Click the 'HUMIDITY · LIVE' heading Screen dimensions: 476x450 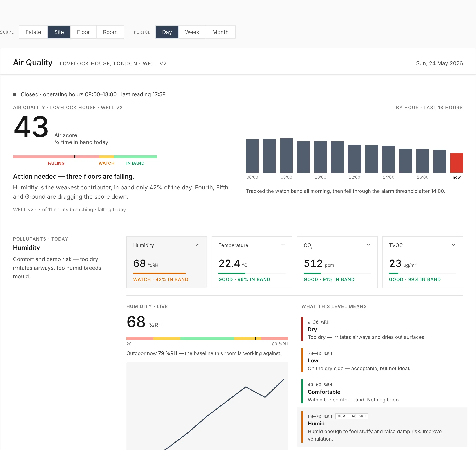click(147, 306)
